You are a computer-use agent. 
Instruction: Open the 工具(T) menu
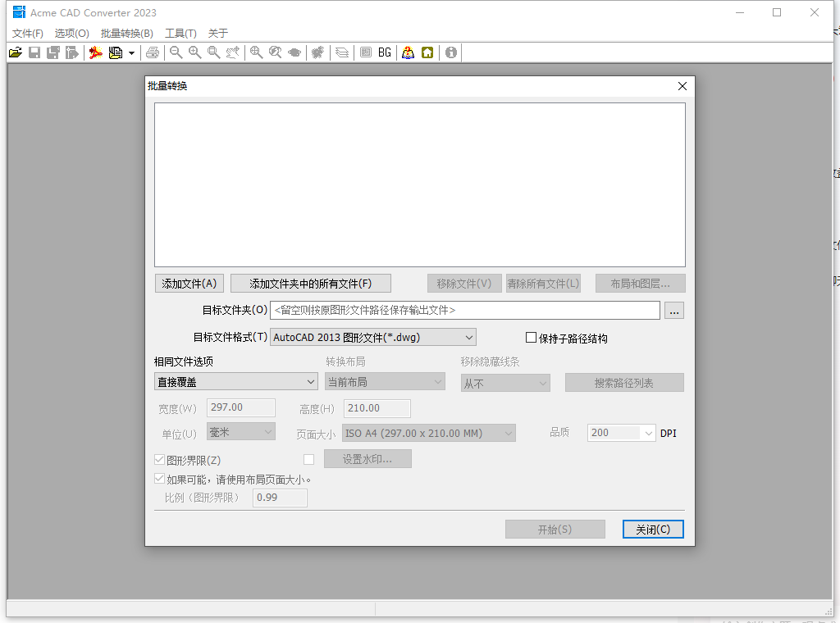180,33
